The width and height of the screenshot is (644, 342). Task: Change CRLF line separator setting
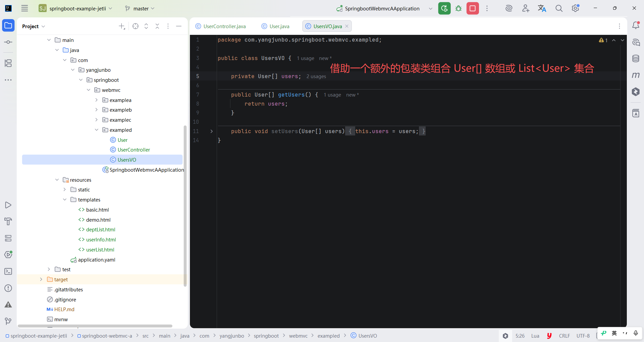point(564,336)
